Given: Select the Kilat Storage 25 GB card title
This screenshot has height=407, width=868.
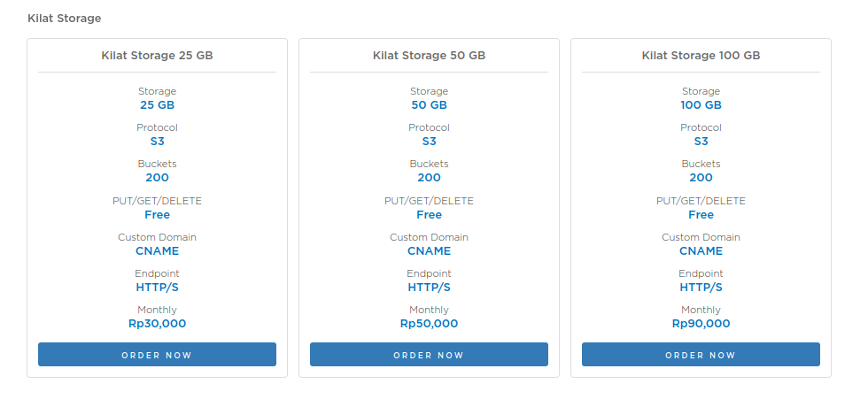Looking at the screenshot, I should point(157,55).
